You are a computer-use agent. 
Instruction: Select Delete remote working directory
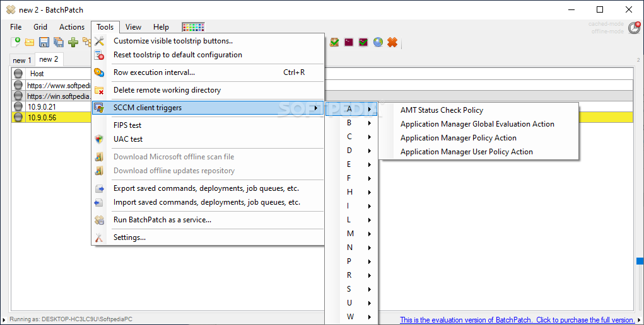click(x=208, y=90)
